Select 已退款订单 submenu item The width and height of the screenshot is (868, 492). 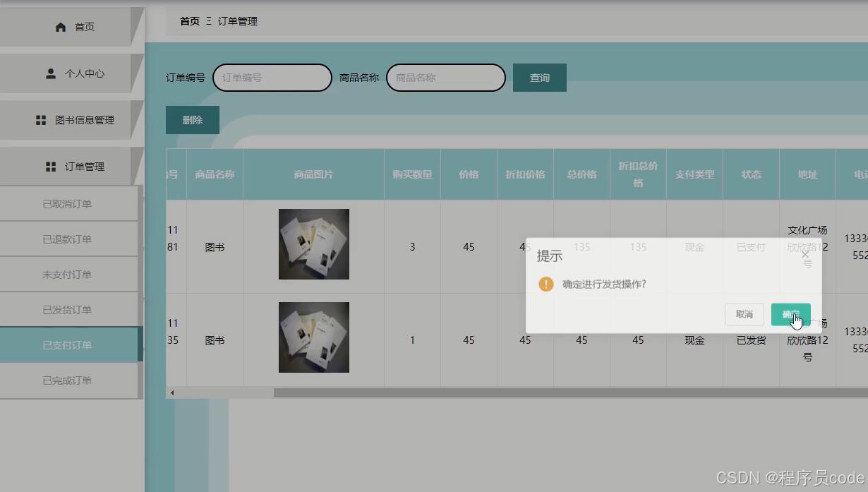tap(68, 239)
